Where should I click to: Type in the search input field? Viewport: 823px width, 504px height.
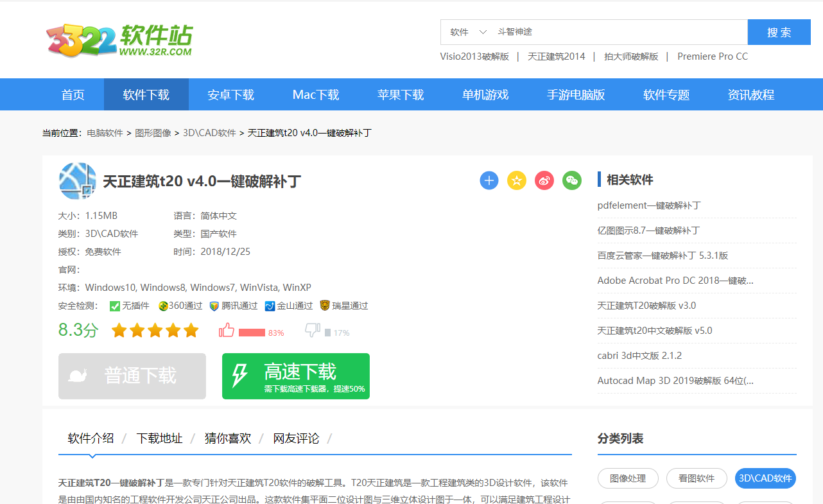pos(616,32)
